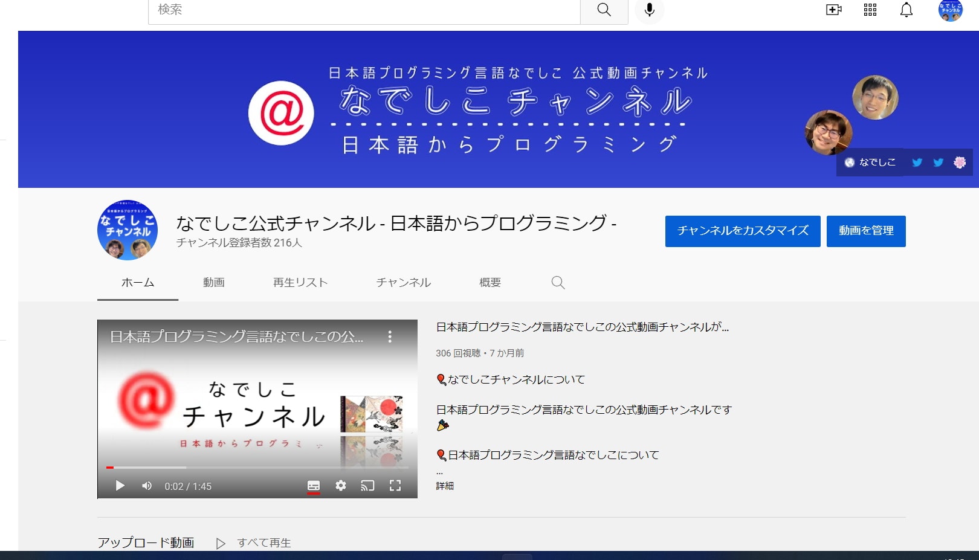Switch to the 動画 tab
The image size is (979, 560).
click(x=214, y=283)
